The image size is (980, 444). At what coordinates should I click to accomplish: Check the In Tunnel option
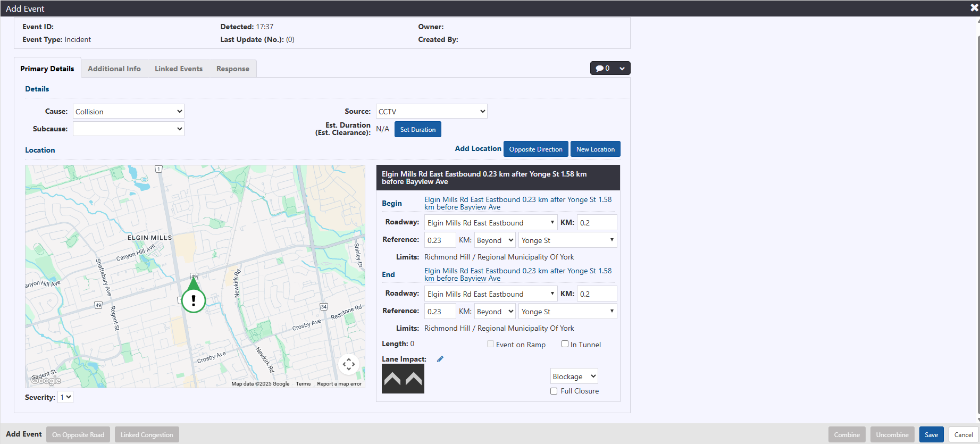tap(565, 344)
